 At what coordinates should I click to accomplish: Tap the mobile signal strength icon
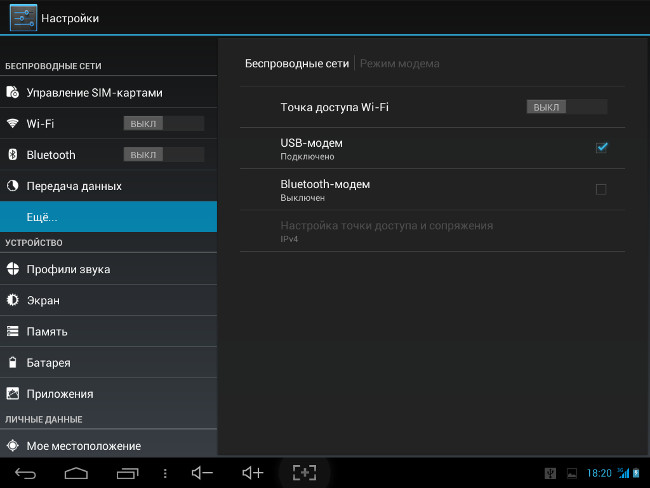(623, 473)
